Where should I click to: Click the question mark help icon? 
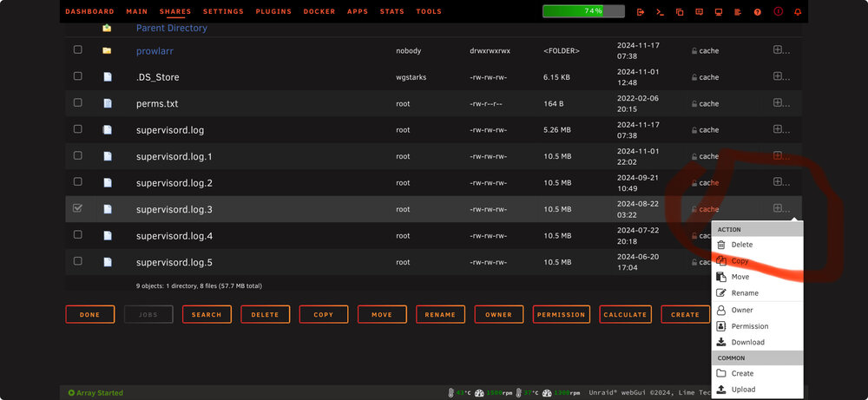coord(757,11)
